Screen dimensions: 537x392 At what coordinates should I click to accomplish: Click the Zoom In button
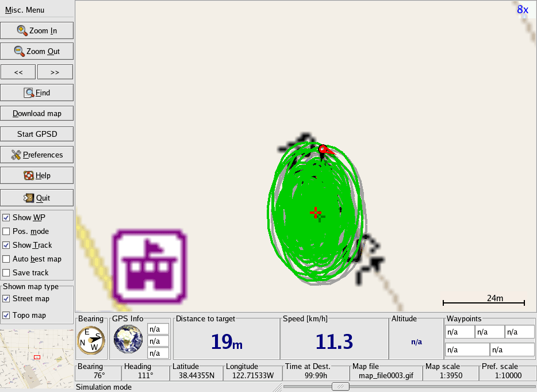coord(37,31)
